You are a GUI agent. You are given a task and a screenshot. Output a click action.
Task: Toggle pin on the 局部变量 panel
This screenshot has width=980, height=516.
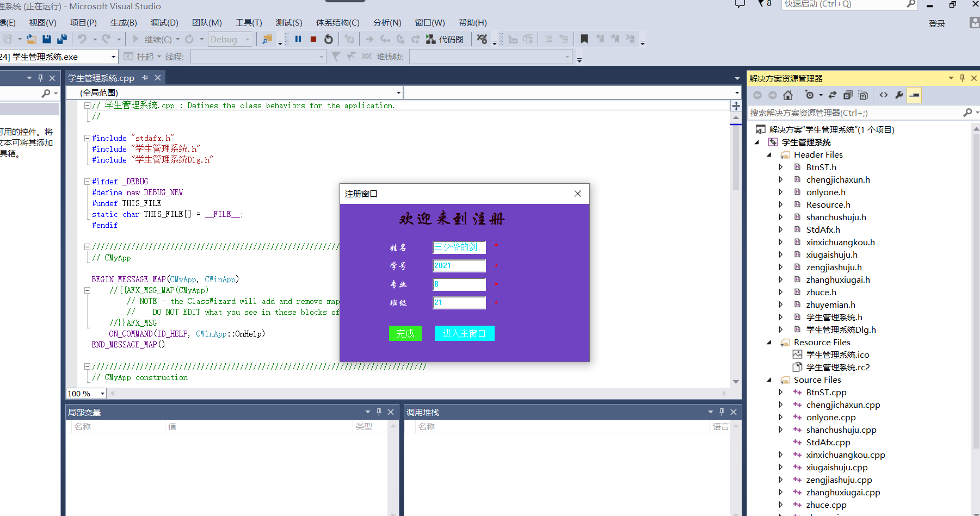pyautogui.click(x=379, y=412)
